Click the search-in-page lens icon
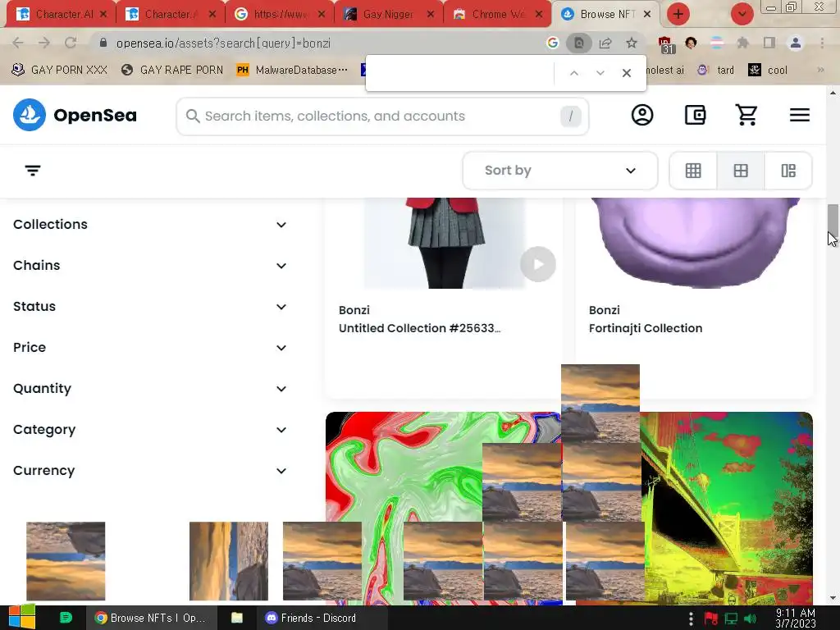The height and width of the screenshot is (630, 840). pos(578,43)
